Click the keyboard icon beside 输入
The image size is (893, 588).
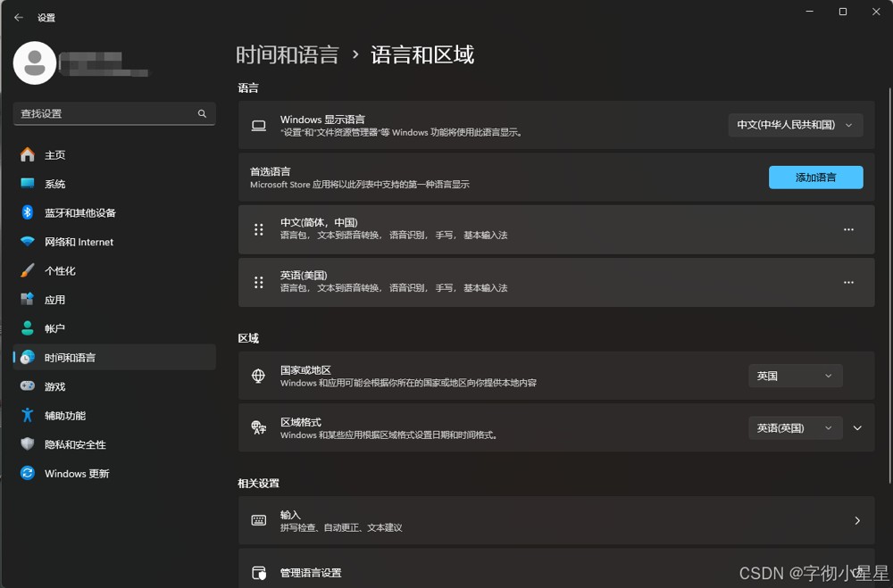(x=259, y=520)
